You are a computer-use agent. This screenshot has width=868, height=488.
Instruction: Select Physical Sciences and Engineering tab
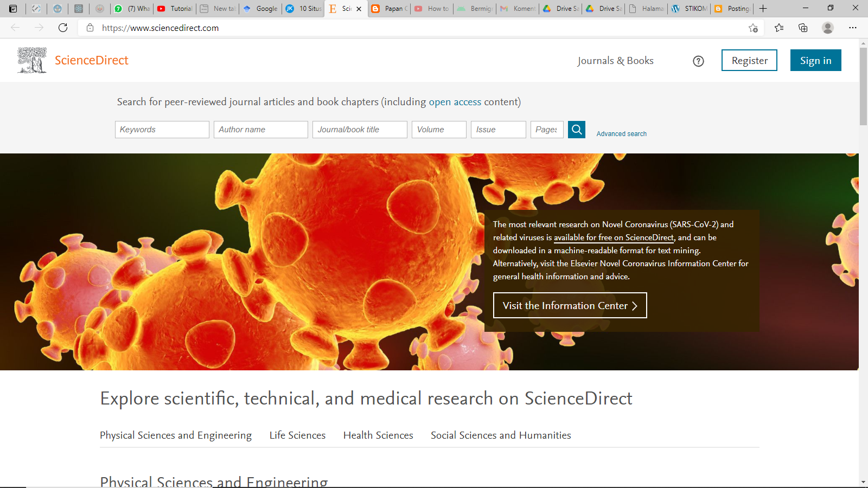click(x=176, y=435)
